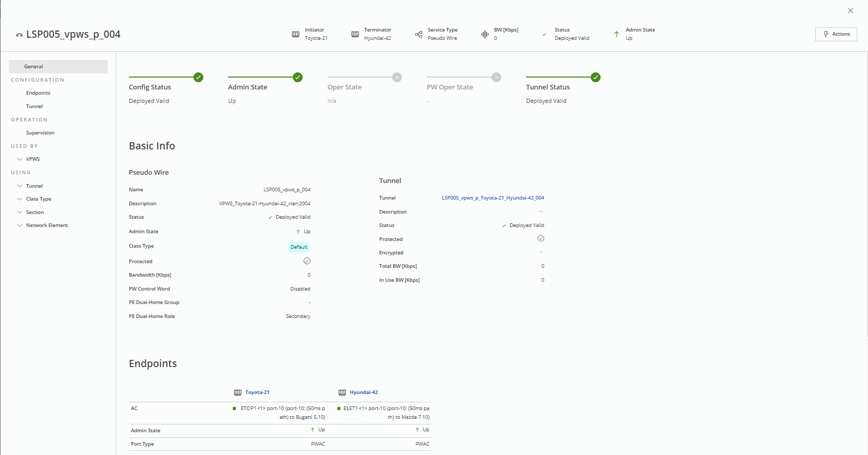Click the Toyota-21 endpoint device icon
The width and height of the screenshot is (868, 455).
(x=237, y=392)
